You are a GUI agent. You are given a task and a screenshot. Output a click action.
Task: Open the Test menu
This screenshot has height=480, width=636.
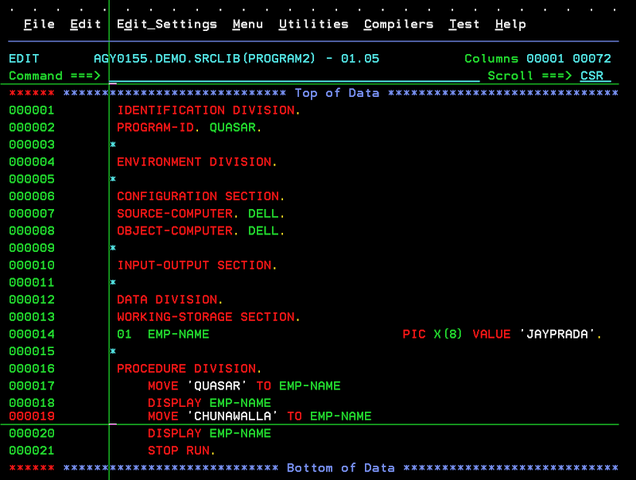pyautogui.click(x=464, y=24)
